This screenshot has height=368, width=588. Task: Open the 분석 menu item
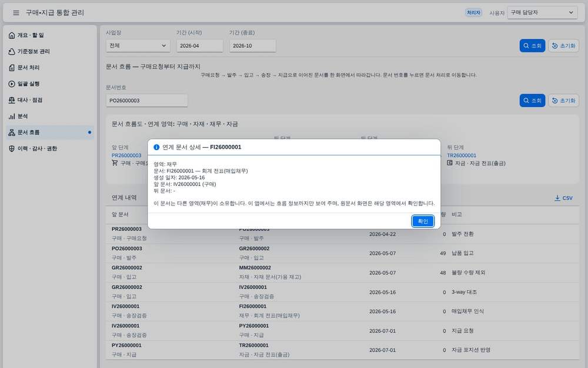pyautogui.click(x=50, y=116)
